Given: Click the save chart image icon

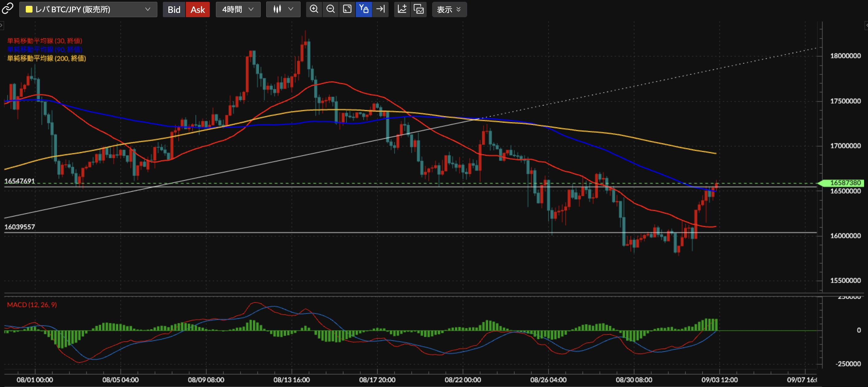Looking at the screenshot, I should pyautogui.click(x=418, y=9).
